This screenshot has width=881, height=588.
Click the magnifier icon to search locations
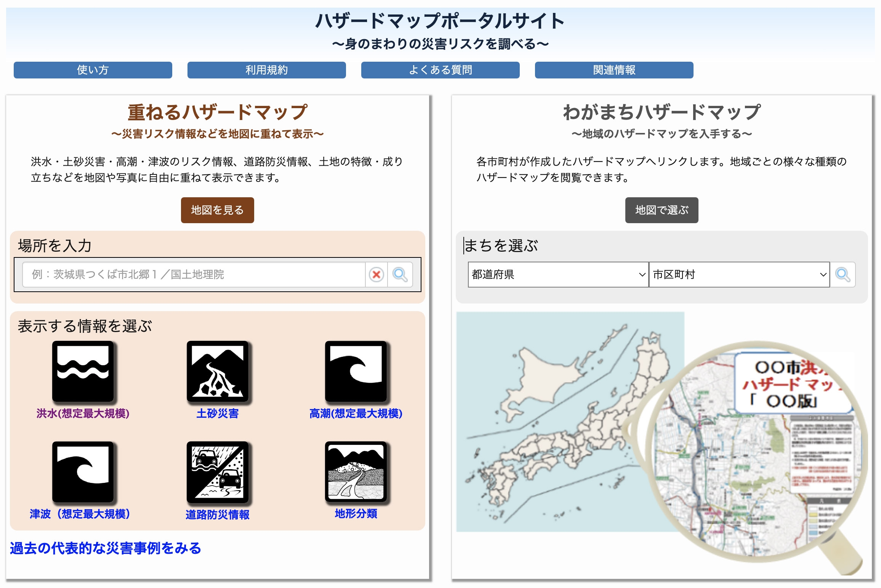[401, 275]
